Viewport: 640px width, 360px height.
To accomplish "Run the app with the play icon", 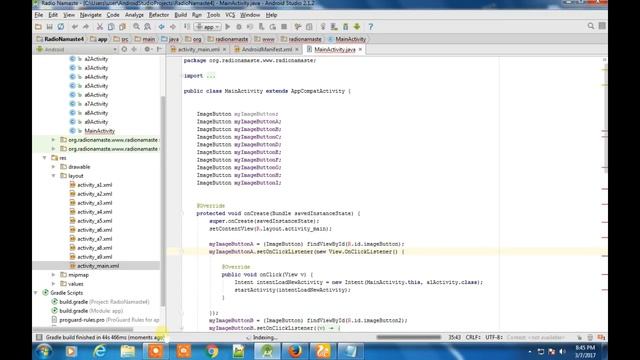I will tap(228, 27).
